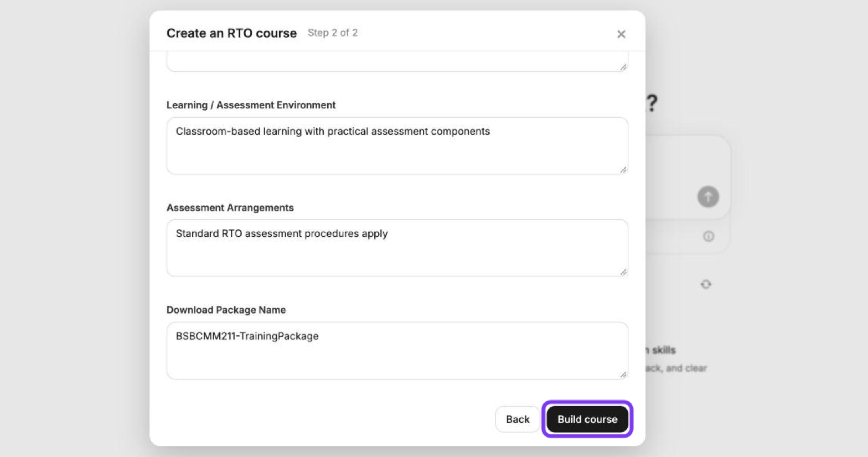Viewport: 868px width, 457px height.
Task: Click the Assessment Arrangements resize grip
Action: click(x=623, y=272)
